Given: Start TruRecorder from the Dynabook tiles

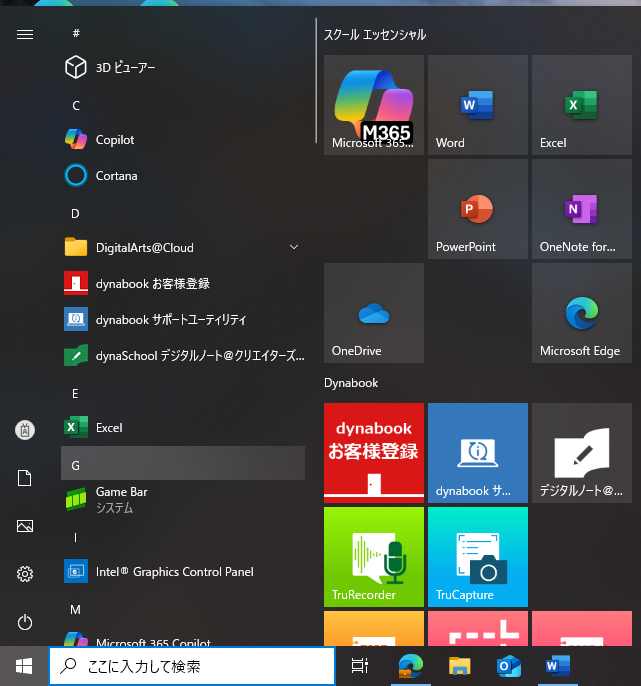Looking at the screenshot, I should click(373, 557).
